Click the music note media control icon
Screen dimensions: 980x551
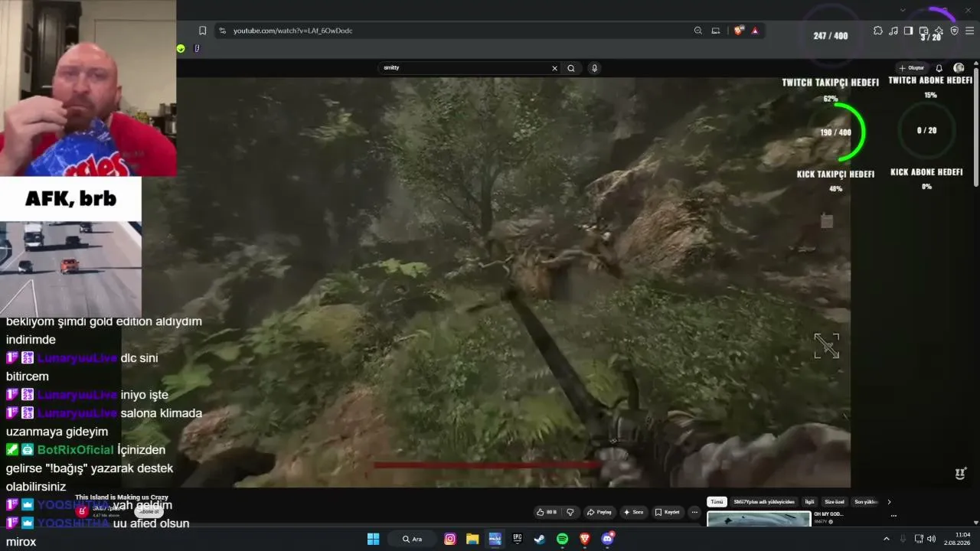893,31
